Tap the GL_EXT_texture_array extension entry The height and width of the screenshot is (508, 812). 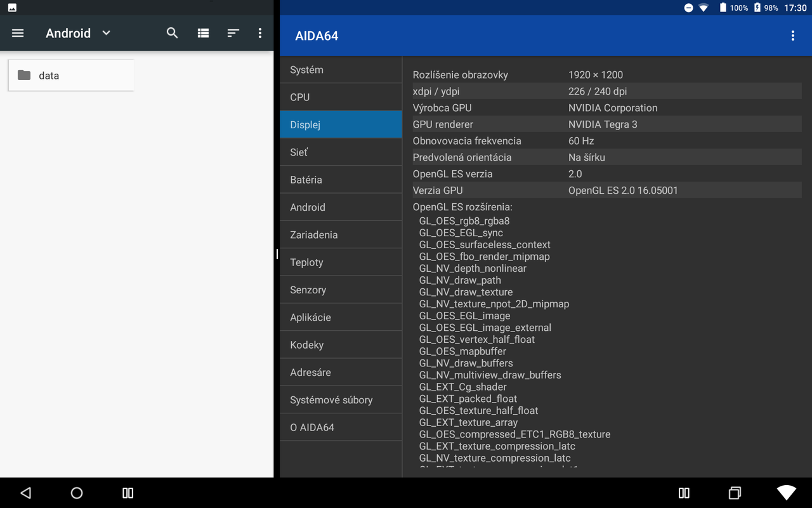point(468,422)
